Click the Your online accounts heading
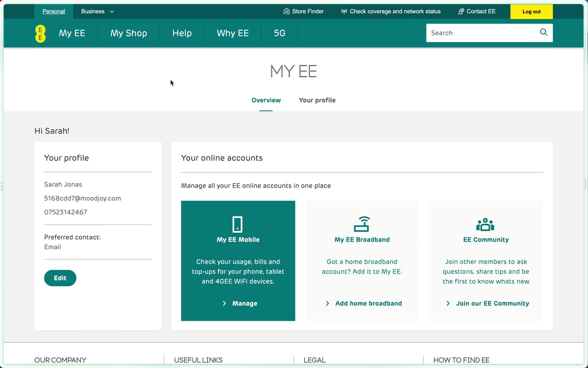This screenshot has height=368, width=588. (222, 158)
